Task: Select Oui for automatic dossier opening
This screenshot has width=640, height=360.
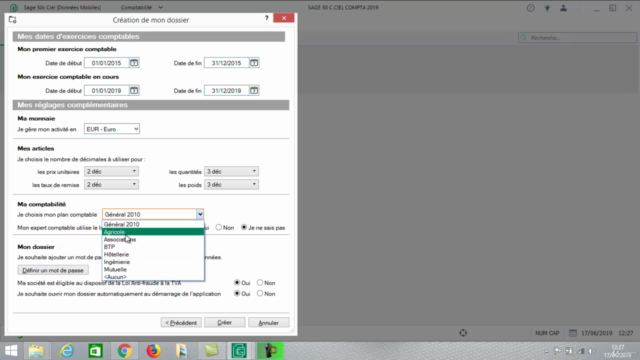Action: [x=237, y=293]
